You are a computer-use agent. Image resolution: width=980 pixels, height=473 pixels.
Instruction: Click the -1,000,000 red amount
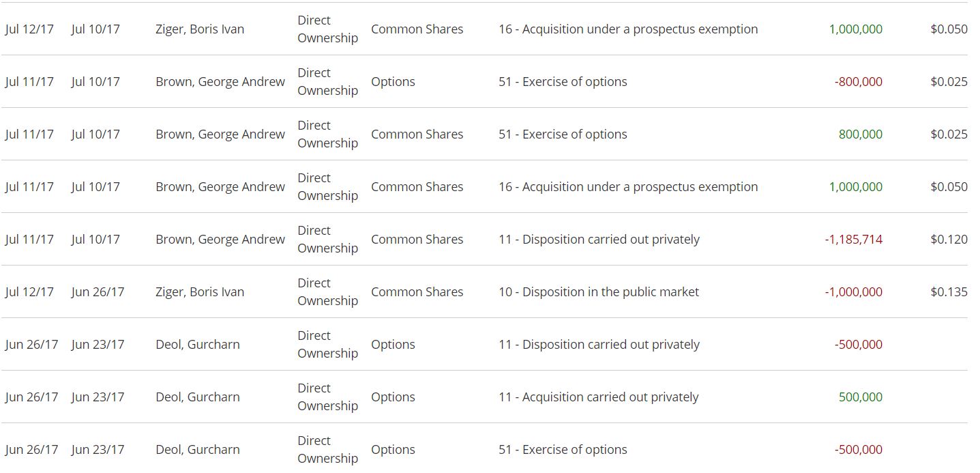[853, 292]
